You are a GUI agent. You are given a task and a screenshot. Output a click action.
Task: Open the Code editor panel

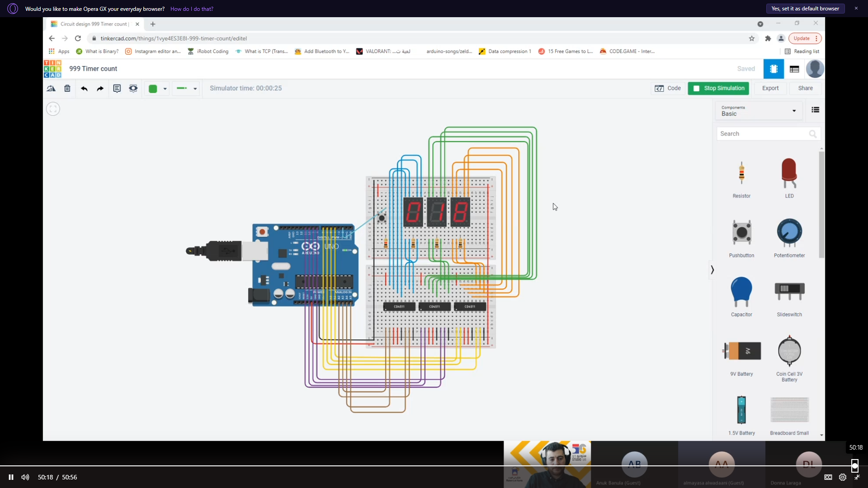[668, 88]
